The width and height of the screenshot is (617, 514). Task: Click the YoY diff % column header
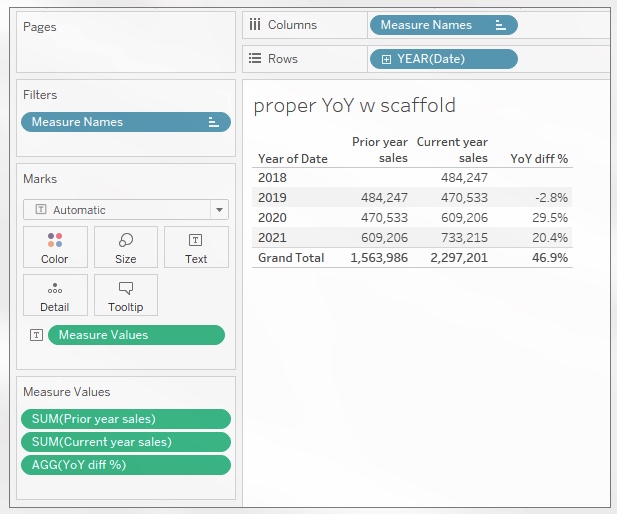click(538, 158)
